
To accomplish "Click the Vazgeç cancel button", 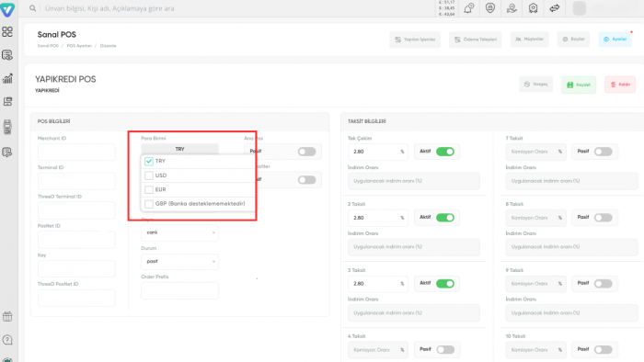I will click(x=536, y=84).
